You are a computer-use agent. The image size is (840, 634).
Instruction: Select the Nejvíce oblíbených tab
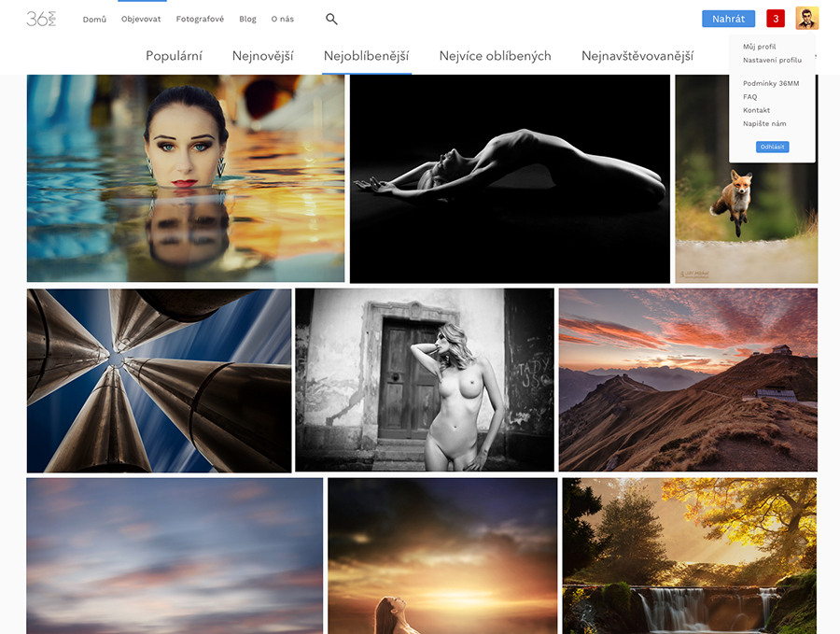point(495,56)
